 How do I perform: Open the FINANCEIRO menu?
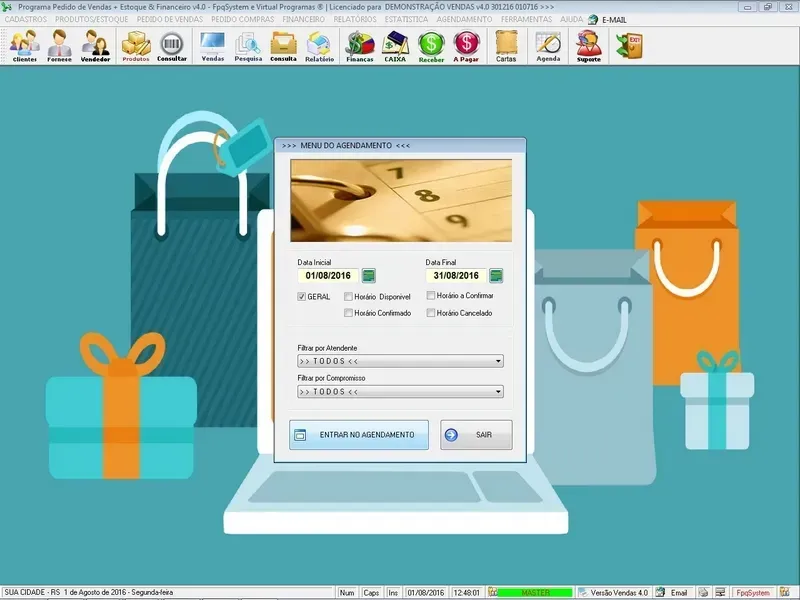point(304,19)
